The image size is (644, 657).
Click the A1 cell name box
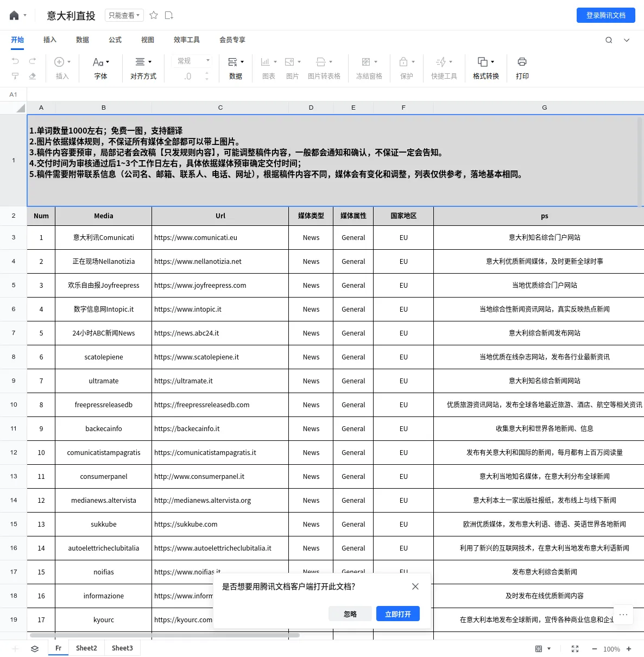point(13,94)
